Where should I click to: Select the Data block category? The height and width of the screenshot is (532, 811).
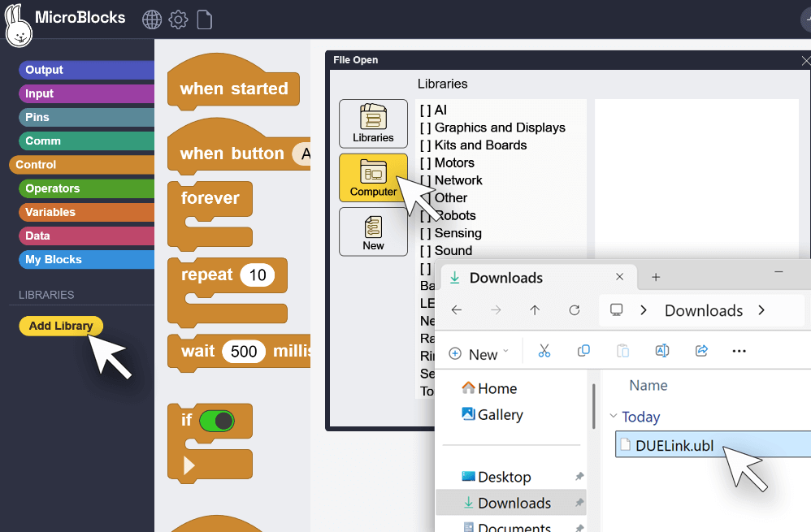tap(86, 236)
